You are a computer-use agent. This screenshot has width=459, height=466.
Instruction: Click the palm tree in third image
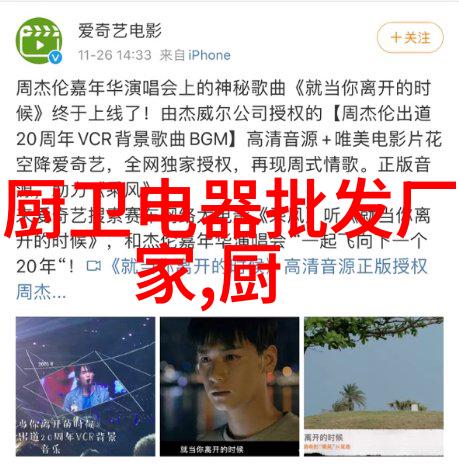(350, 397)
